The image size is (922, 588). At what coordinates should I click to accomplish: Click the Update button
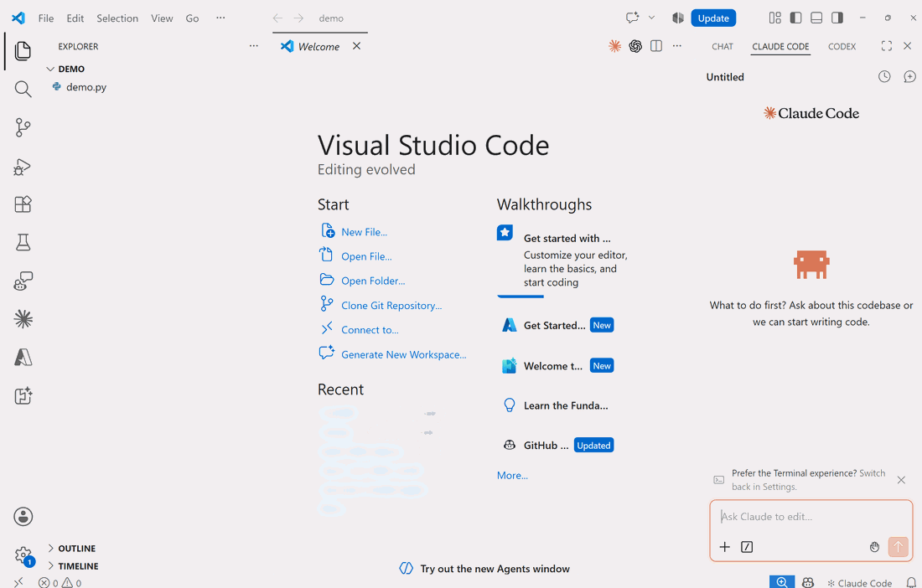[x=713, y=18]
